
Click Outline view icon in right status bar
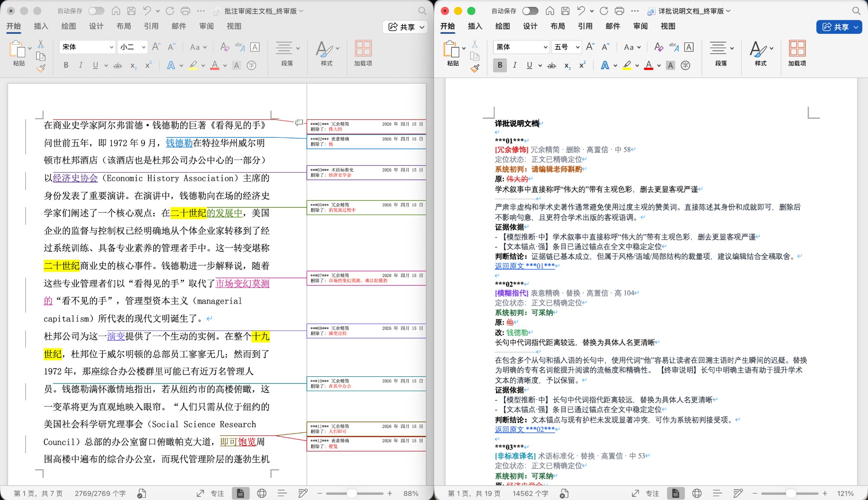click(x=717, y=493)
